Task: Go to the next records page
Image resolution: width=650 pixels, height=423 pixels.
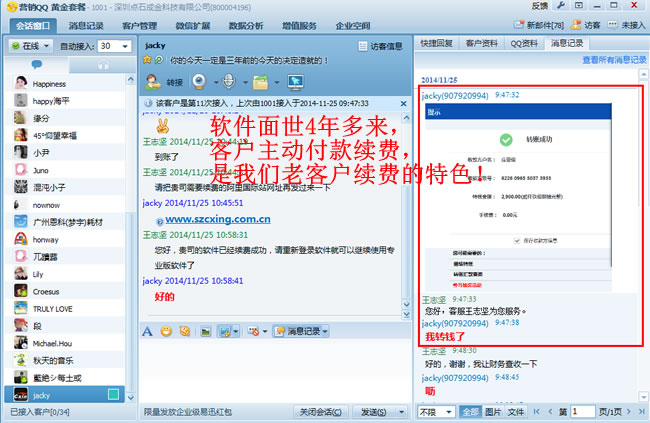Action: tap(629, 411)
